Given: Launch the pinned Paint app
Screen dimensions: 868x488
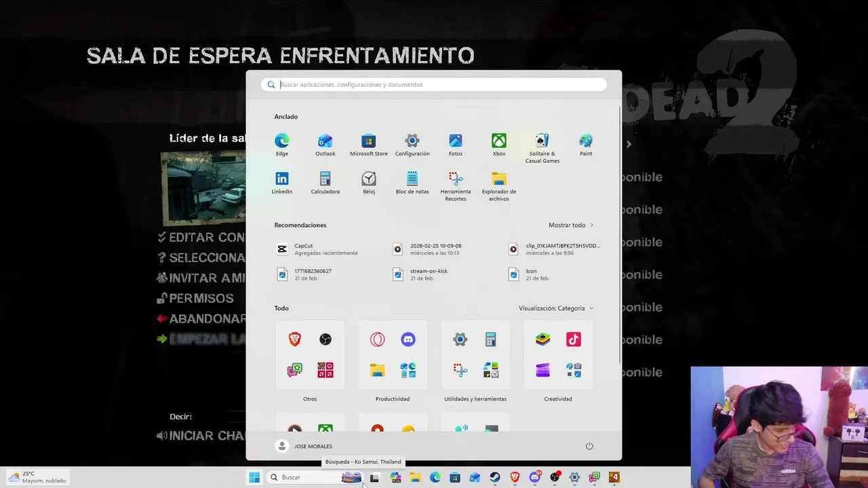Looking at the screenshot, I should 586,144.
